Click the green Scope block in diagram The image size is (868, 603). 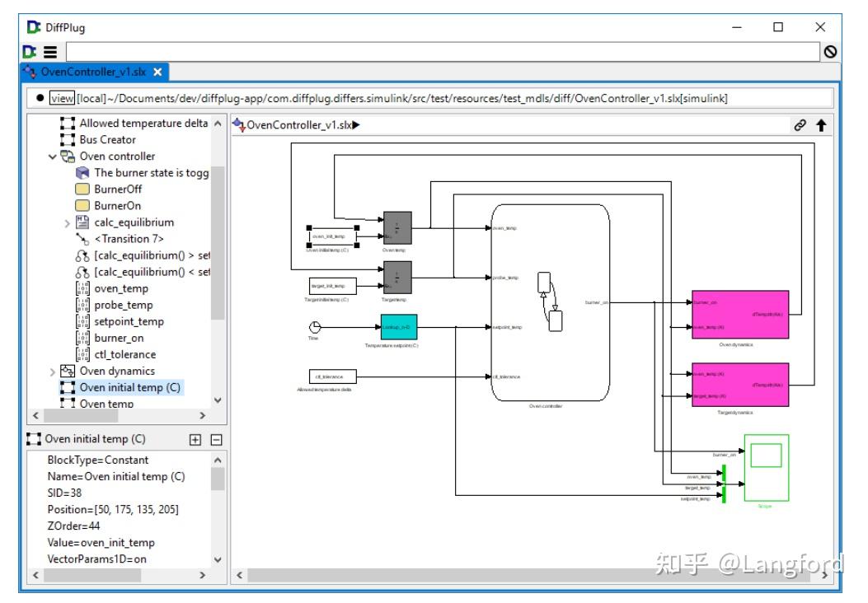(x=766, y=468)
